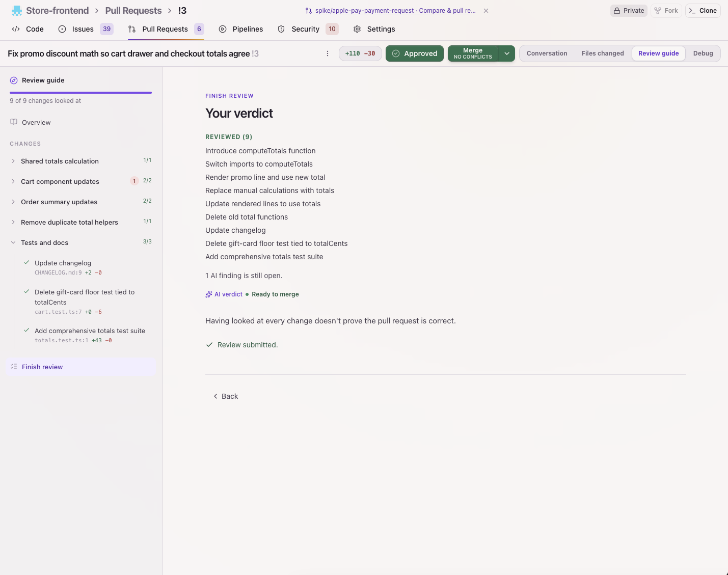Click cart.test.ts:7 file reference

coord(58,312)
